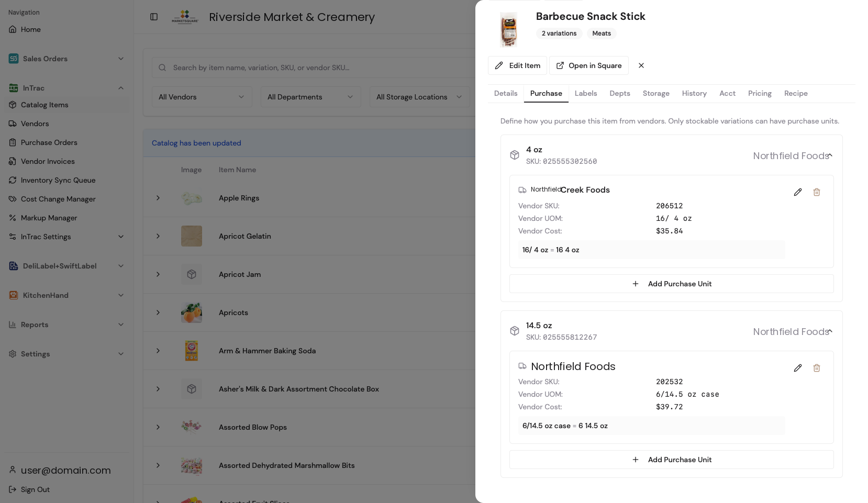Click Open in Square button

click(589, 65)
